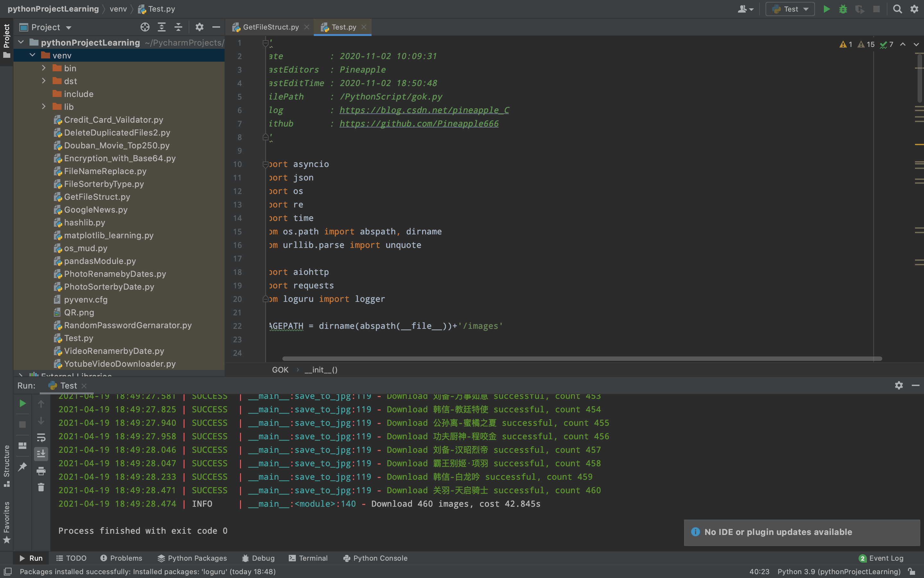Expand the bin folder
924x578 pixels.
click(x=44, y=68)
